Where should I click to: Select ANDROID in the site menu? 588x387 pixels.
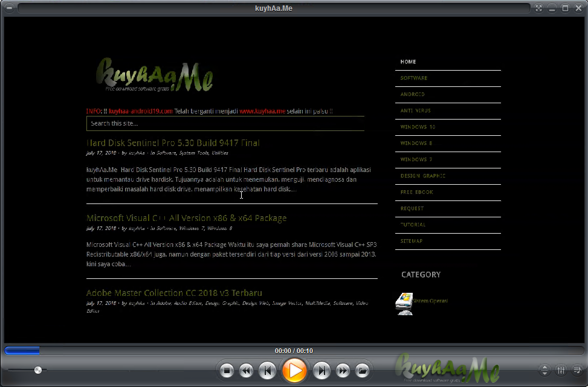click(413, 94)
